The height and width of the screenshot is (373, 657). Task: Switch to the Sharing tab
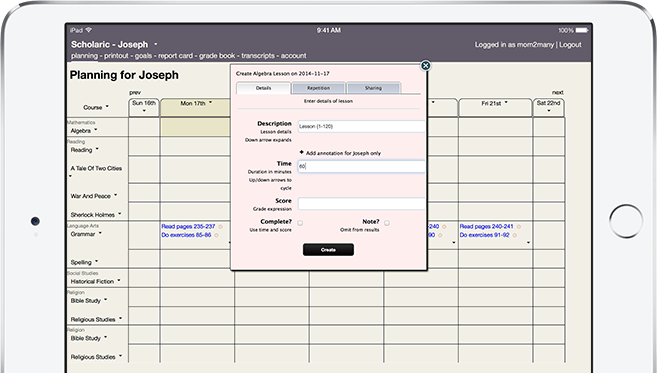[373, 88]
